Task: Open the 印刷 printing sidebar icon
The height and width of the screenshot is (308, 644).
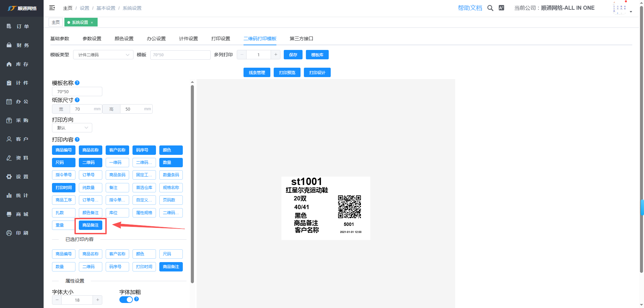Action: click(x=9, y=233)
